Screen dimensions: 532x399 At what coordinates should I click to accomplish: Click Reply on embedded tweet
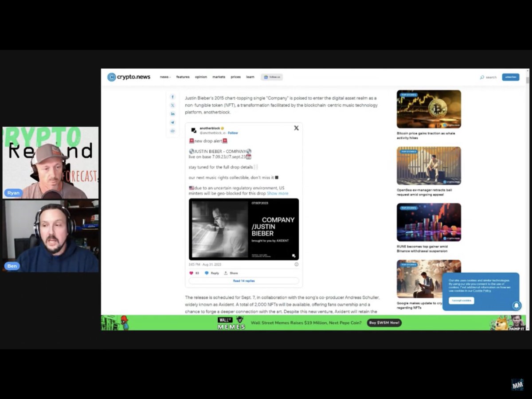pyautogui.click(x=212, y=273)
